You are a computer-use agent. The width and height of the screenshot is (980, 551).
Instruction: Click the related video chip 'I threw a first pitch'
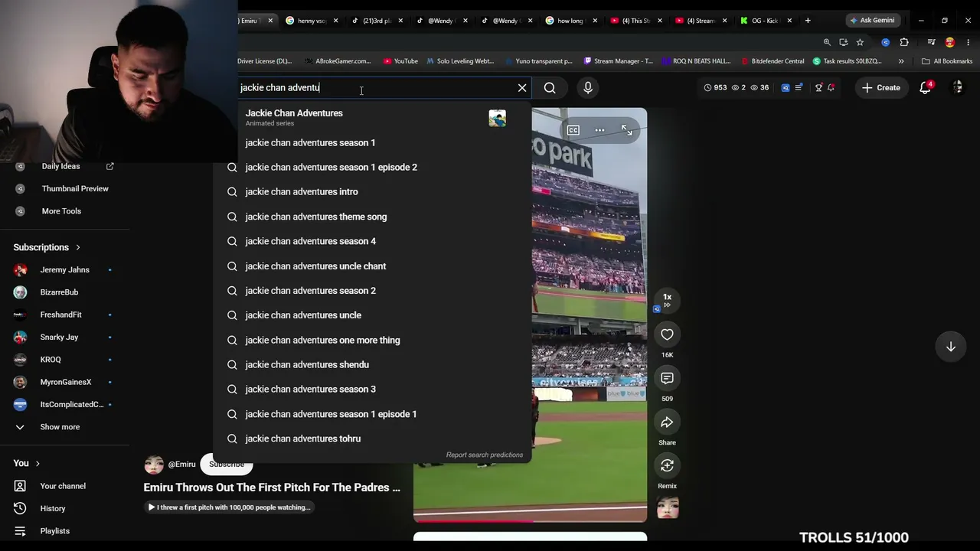[x=230, y=507]
